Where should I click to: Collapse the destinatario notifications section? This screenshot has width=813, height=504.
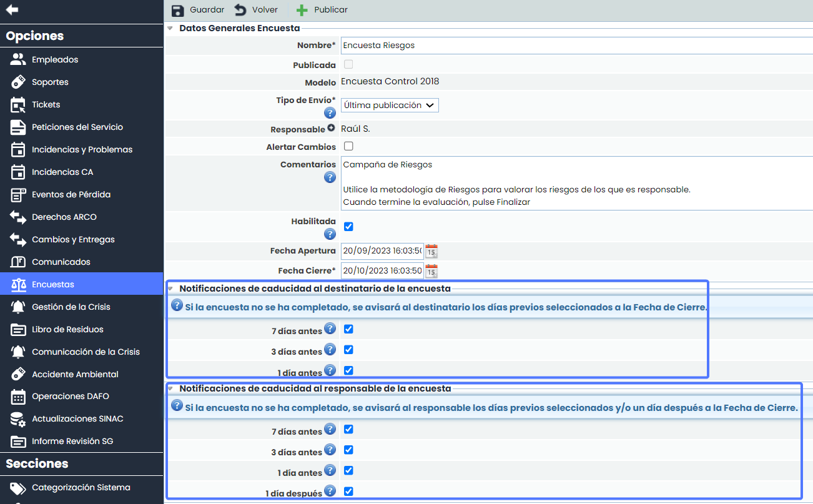click(x=170, y=289)
